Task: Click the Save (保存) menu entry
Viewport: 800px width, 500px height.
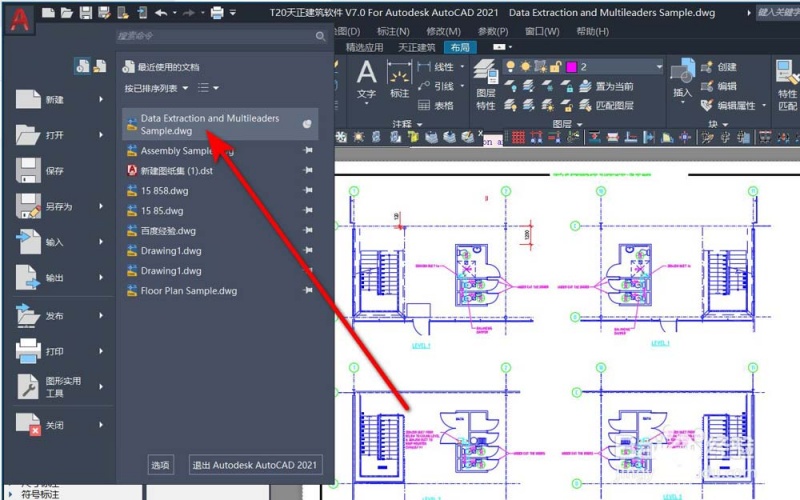Action: tap(59, 171)
